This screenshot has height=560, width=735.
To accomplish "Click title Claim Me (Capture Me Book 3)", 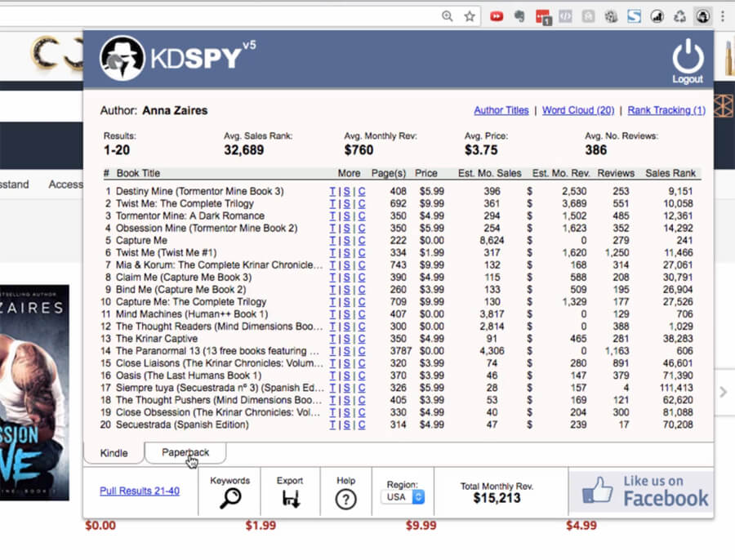I will 184,277.
